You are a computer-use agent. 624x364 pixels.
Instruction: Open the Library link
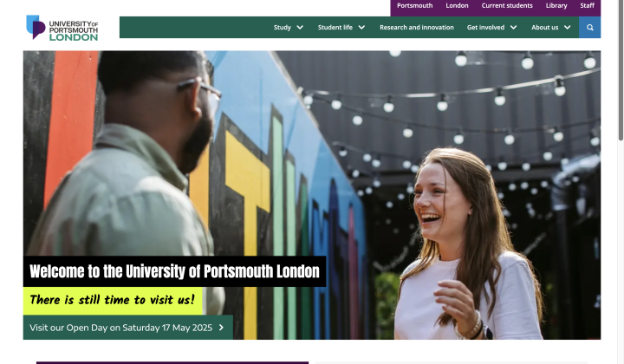(x=556, y=5)
